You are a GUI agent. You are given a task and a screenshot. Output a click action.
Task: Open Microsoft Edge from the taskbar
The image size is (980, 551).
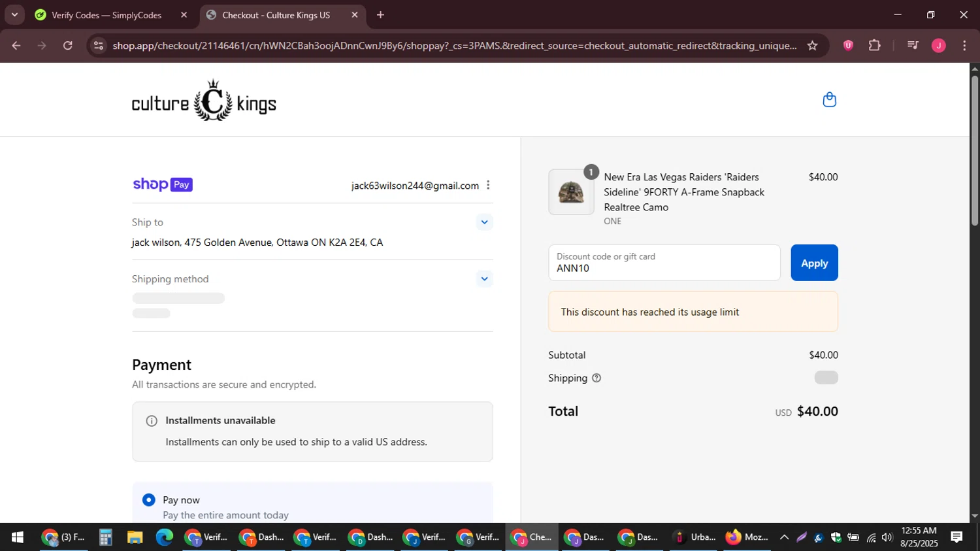coord(164,537)
